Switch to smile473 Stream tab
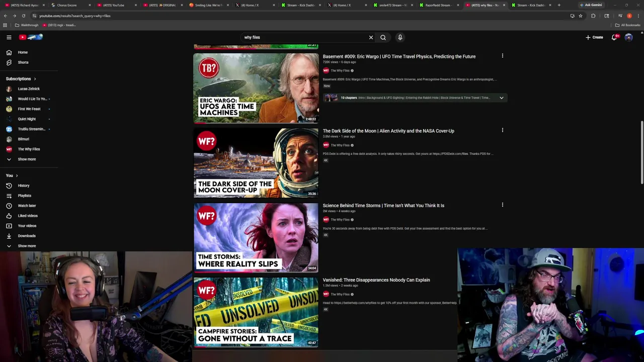 click(393, 5)
